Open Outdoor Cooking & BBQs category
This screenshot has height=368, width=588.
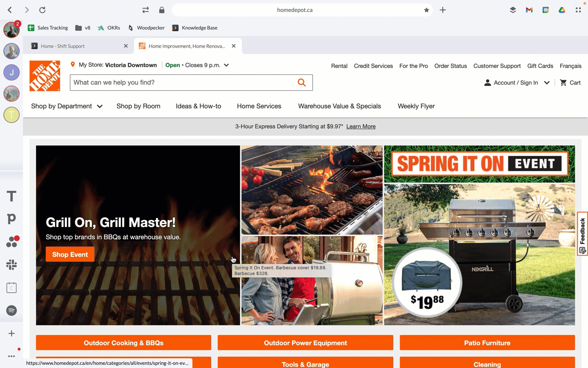pos(123,343)
